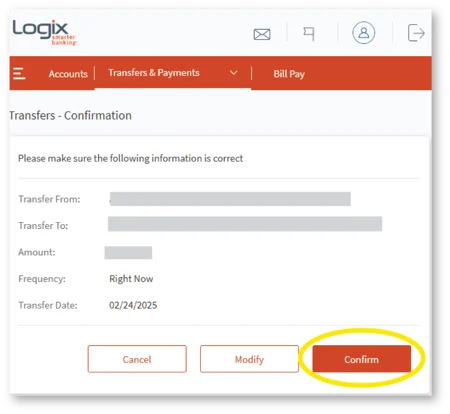Click the redacted Transfer To value
This screenshot has height=414, width=450.
pyautogui.click(x=245, y=224)
